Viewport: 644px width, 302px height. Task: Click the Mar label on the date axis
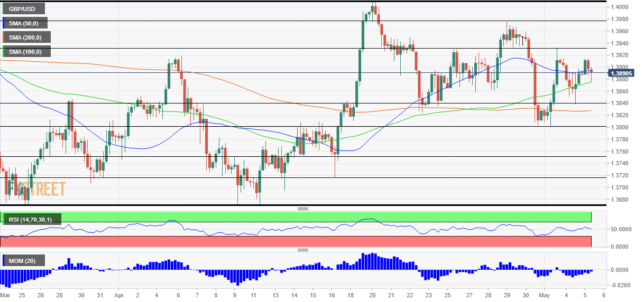[5, 296]
